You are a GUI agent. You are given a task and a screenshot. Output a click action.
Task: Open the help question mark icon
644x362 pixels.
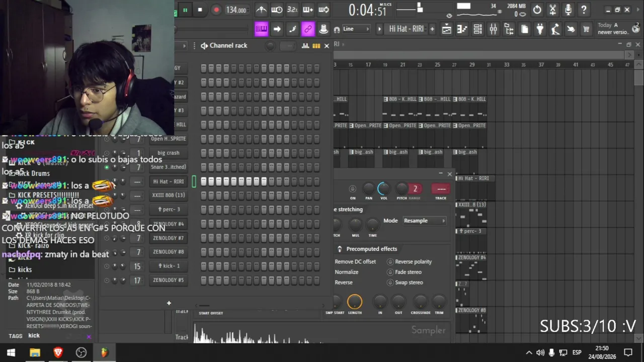click(584, 10)
